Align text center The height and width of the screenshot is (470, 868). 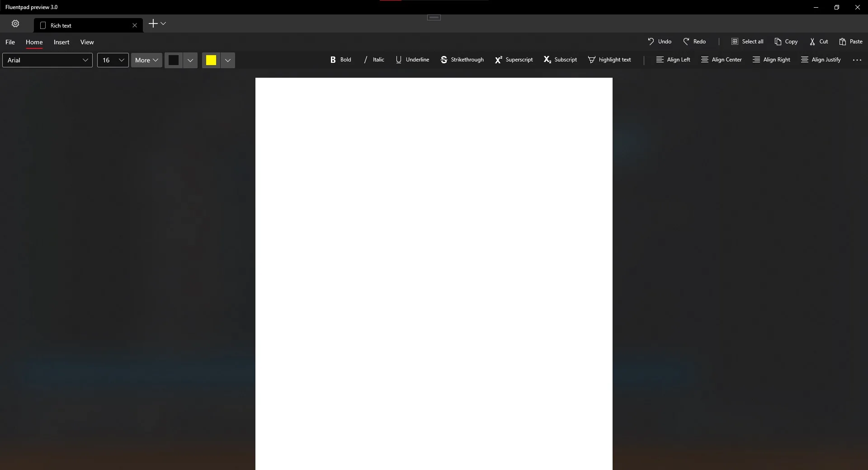point(722,60)
